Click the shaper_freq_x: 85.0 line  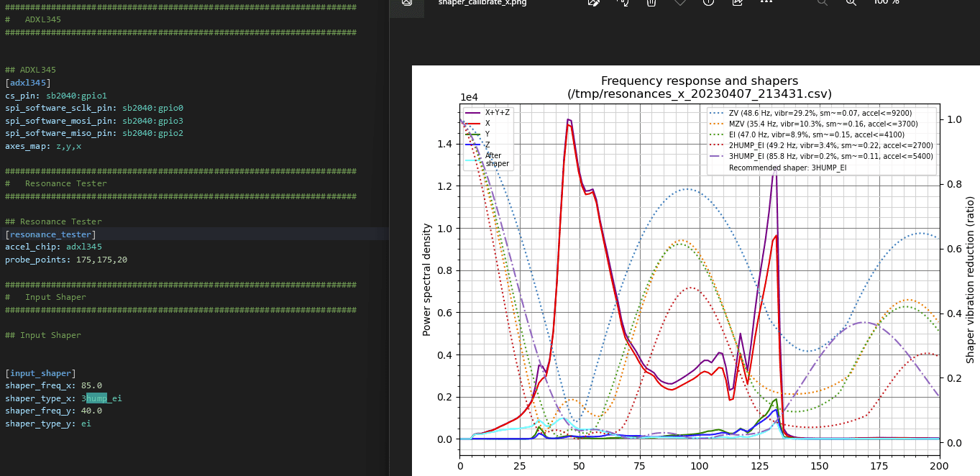[x=53, y=385]
